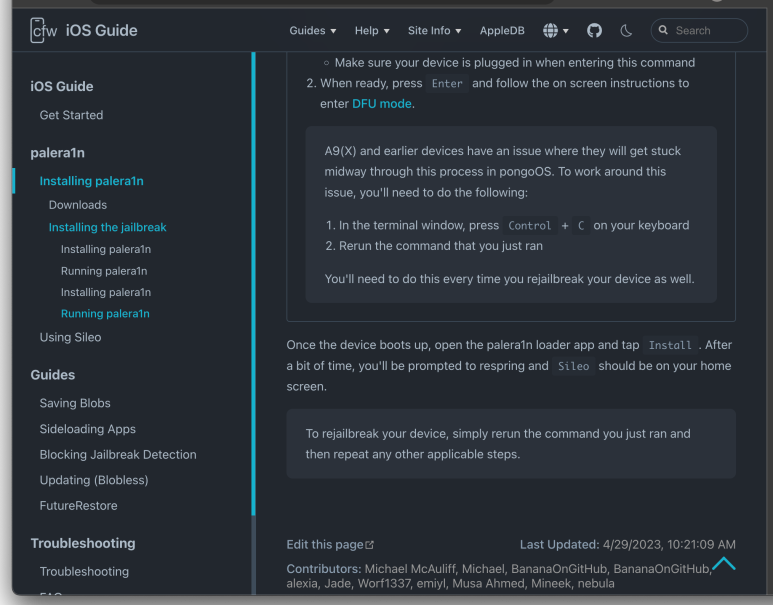Expand the Site Info dropdown
This screenshot has width=773, height=605.
coord(434,31)
